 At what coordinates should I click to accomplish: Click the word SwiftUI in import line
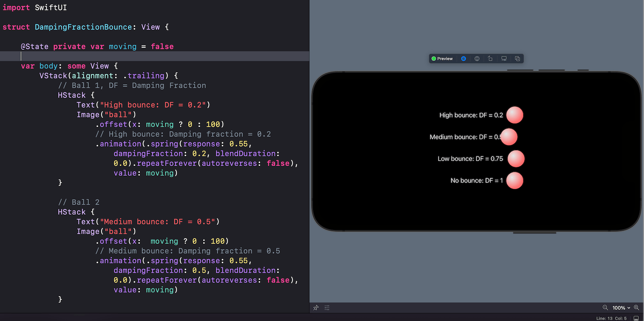(x=51, y=7)
